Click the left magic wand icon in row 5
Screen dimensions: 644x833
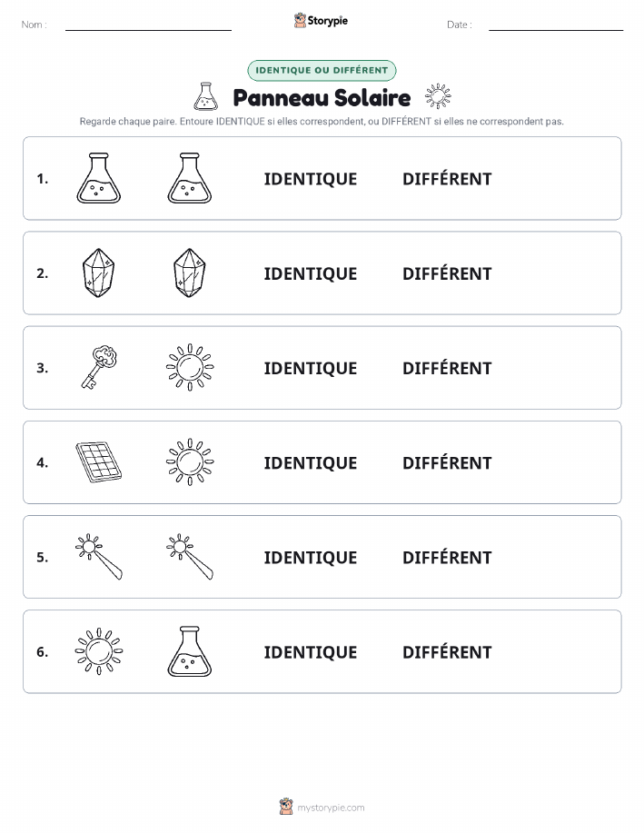point(99,557)
